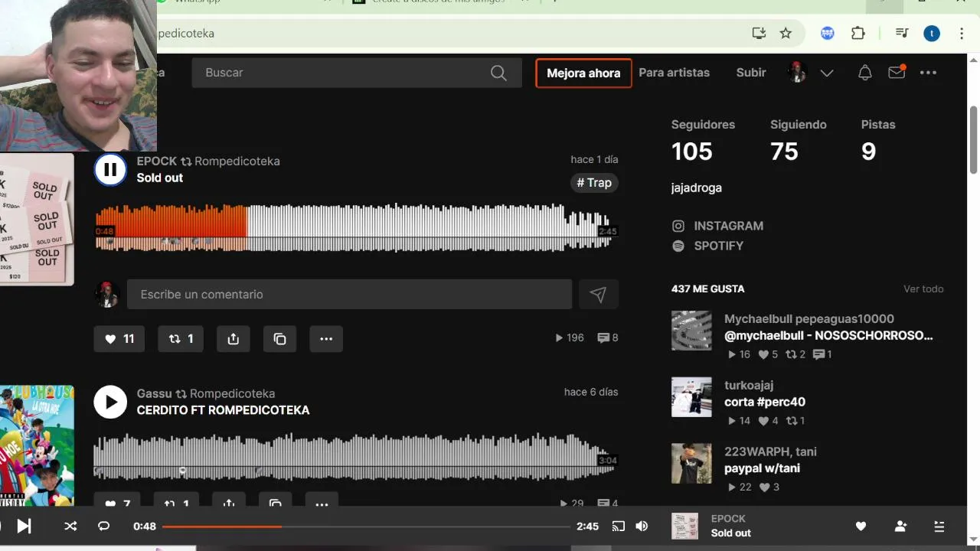
Task: Click the profile avatar in header
Action: pos(798,72)
